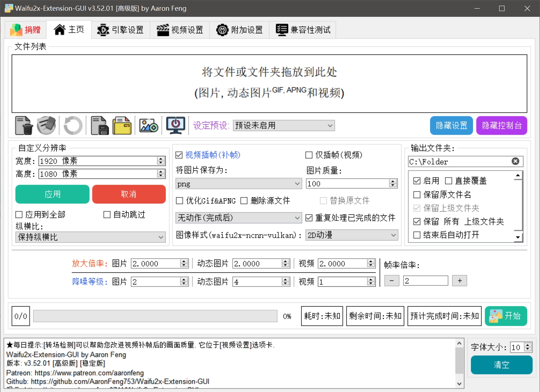This screenshot has width=540, height=392.
Task: Click the eraser clear-list icon
Action: click(x=47, y=126)
